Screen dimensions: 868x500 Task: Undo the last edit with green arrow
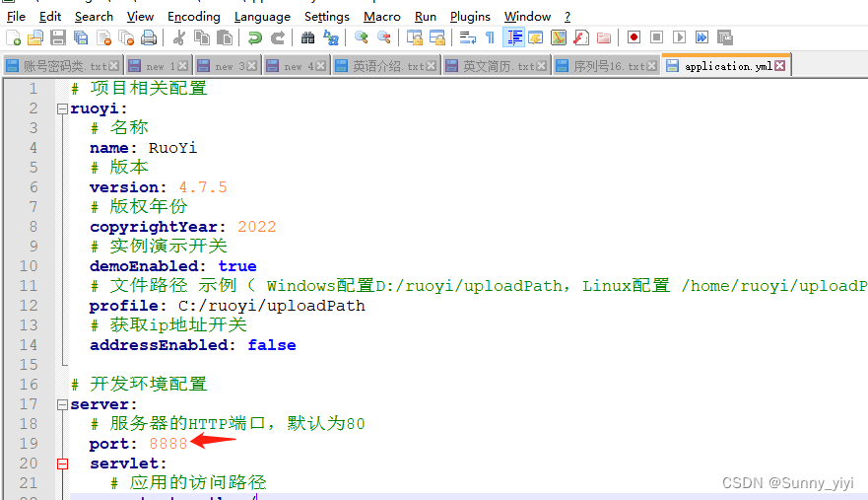(x=254, y=37)
